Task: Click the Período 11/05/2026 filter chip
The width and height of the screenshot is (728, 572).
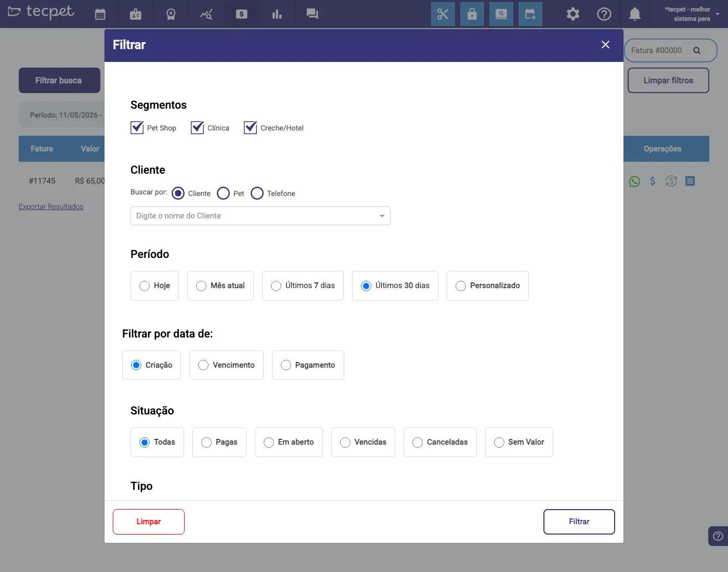Action: (x=62, y=115)
